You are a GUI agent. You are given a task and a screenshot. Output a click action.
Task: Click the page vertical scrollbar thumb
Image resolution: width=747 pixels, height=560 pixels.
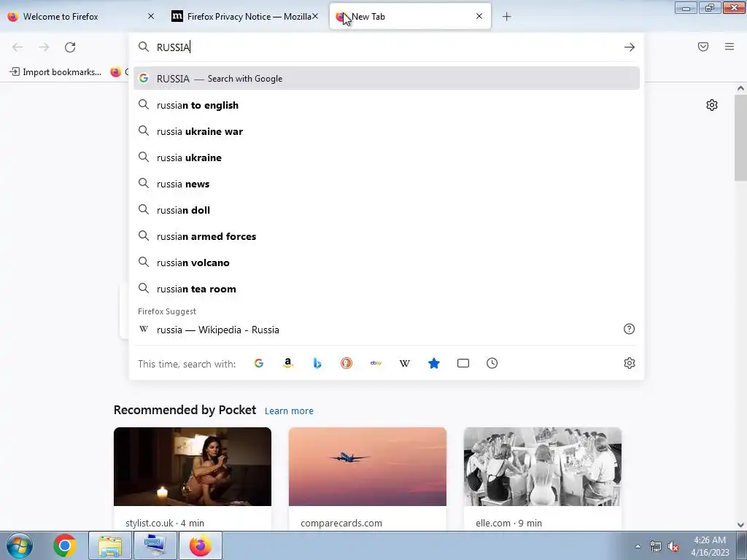[740, 138]
